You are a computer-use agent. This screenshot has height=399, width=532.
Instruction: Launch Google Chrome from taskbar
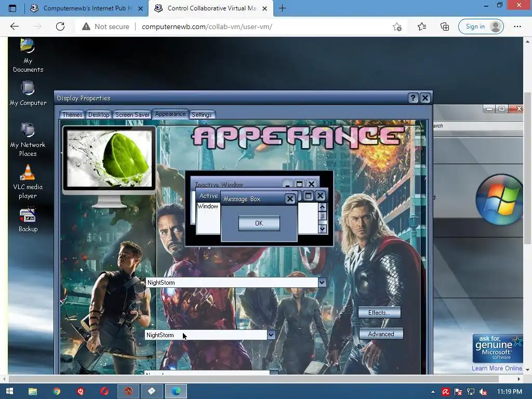57,391
